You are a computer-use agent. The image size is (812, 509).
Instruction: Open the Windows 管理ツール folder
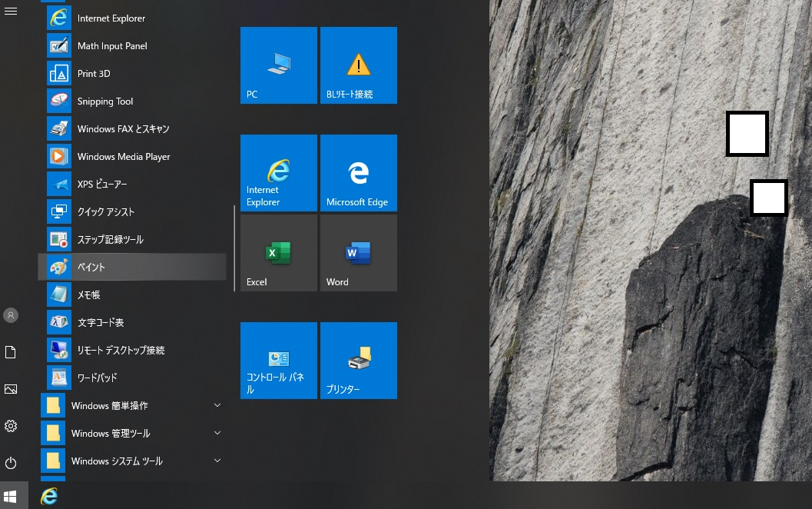[132, 433]
